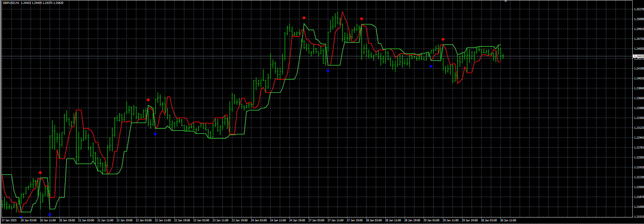The height and width of the screenshot is (224, 644).
Task: Click the GBPUSD,H1 chart title text
Action: click(11, 3)
